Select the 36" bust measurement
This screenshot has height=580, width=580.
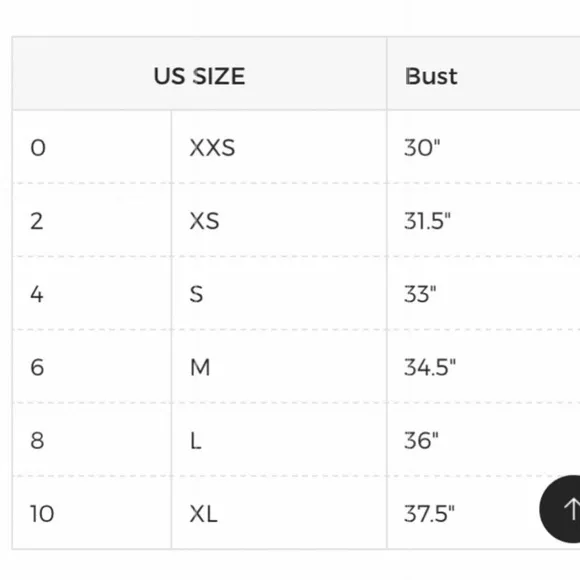pos(421,441)
